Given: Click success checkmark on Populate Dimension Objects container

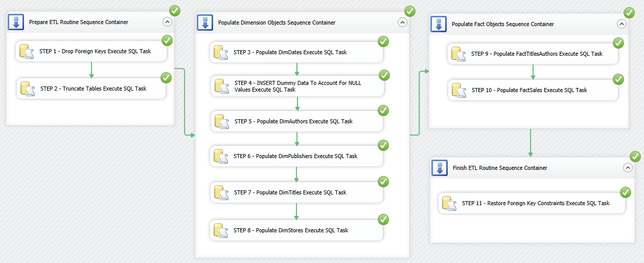Looking at the screenshot, I should coord(410,11).
